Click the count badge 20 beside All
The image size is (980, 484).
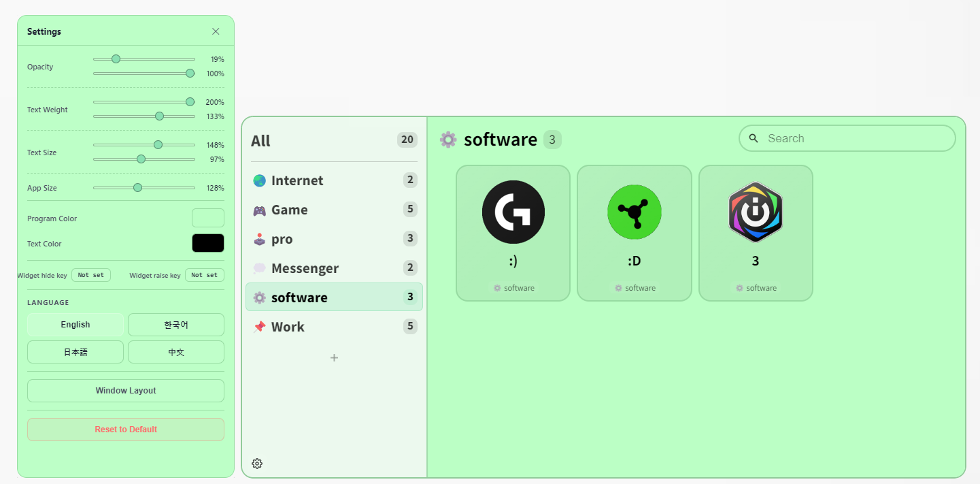(407, 140)
